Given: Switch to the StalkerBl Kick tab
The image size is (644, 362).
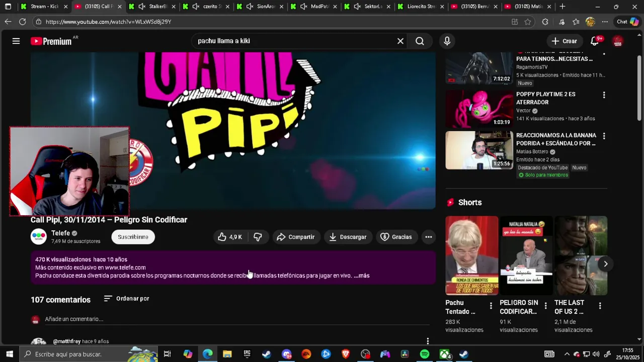Looking at the screenshot, I should [151, 7].
